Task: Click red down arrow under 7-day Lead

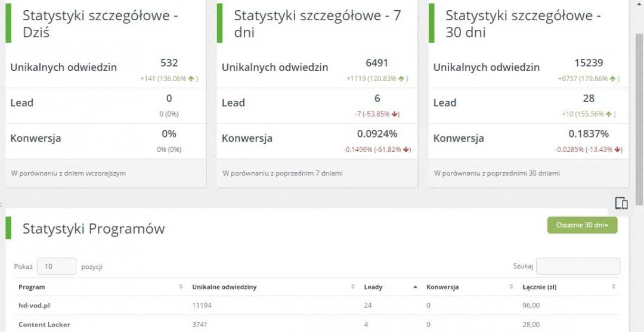Action: 395,114
